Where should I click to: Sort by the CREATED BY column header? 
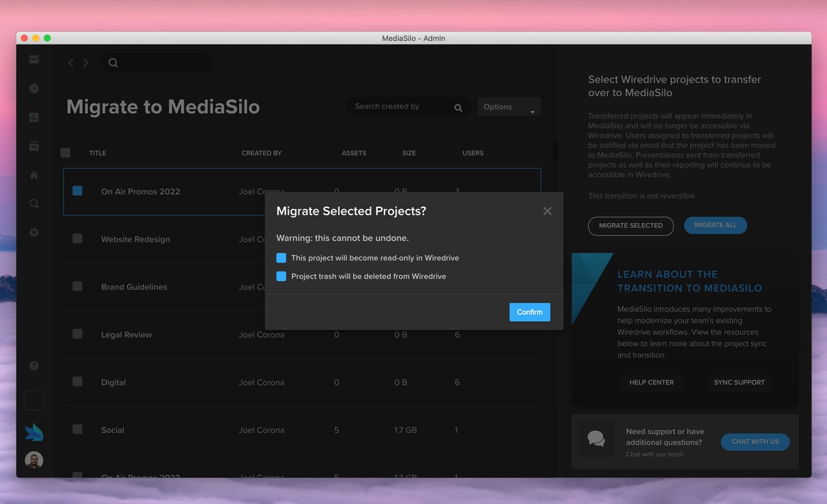262,153
